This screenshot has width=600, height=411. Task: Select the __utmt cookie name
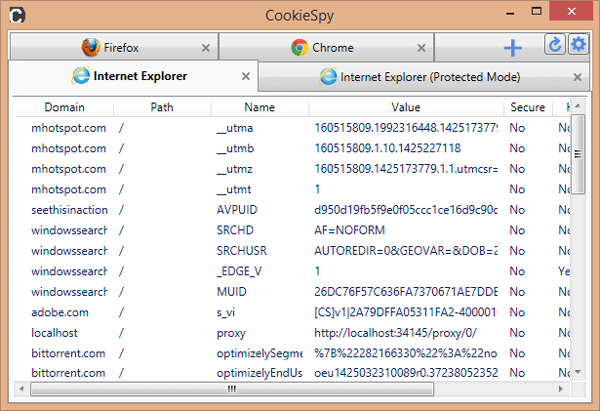(x=234, y=189)
